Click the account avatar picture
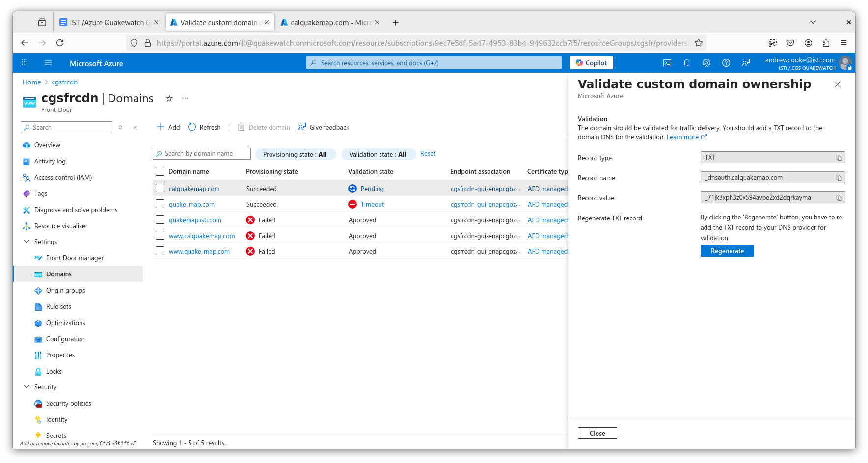The image size is (868, 463). [x=845, y=63]
